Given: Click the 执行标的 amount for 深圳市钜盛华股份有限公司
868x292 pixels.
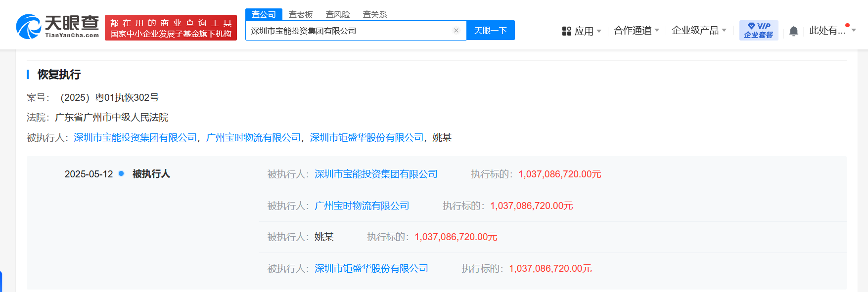Looking at the screenshot, I should (550, 268).
